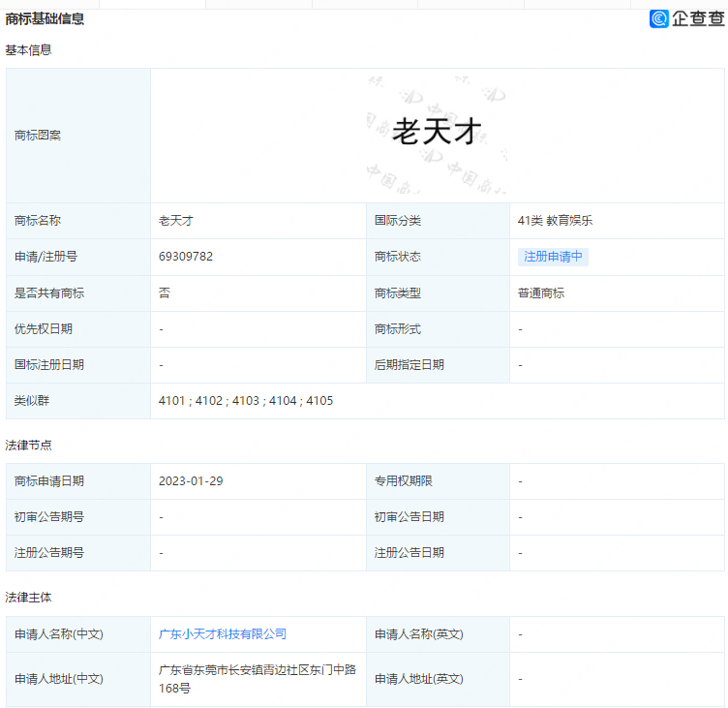Select the 普通商标 trademark type value

point(541,293)
